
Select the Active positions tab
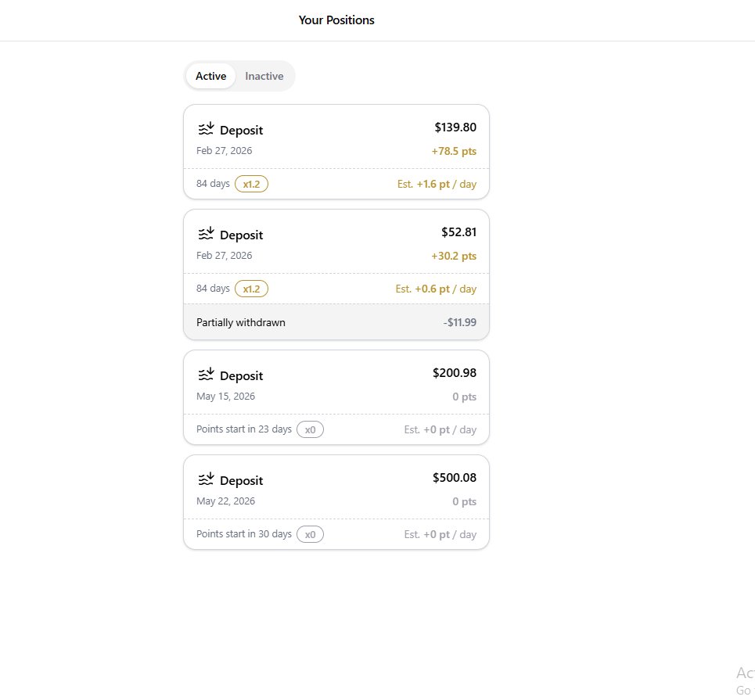pyautogui.click(x=211, y=76)
